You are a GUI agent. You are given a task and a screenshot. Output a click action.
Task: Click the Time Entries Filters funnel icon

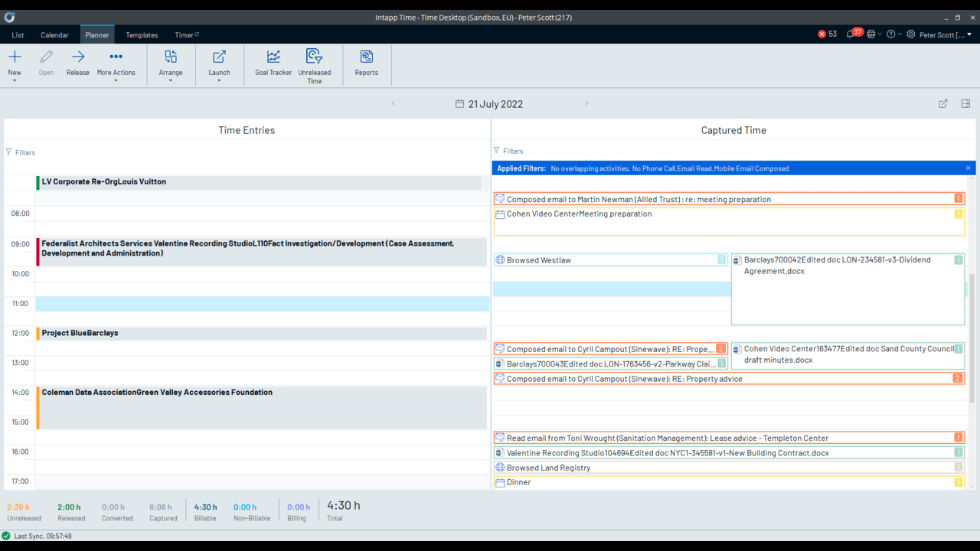tap(8, 152)
